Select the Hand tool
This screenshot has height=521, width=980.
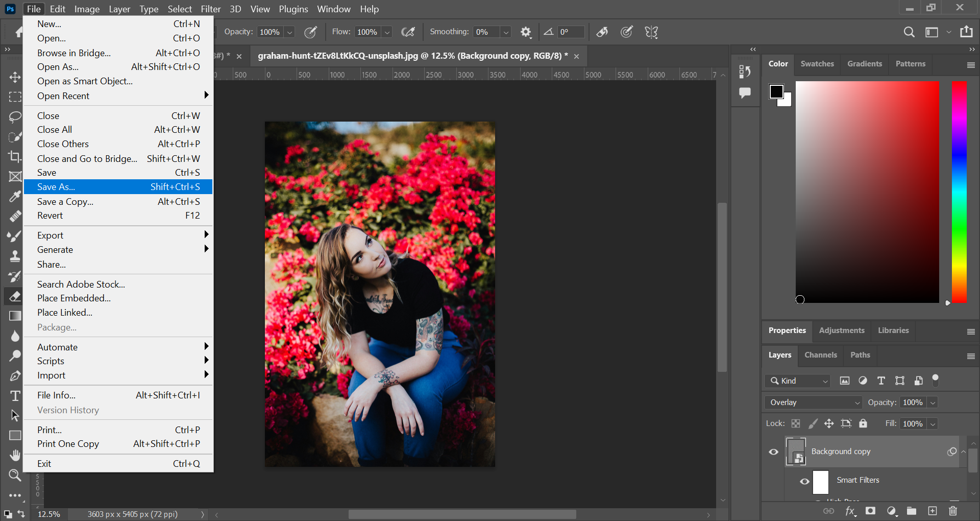click(x=15, y=455)
